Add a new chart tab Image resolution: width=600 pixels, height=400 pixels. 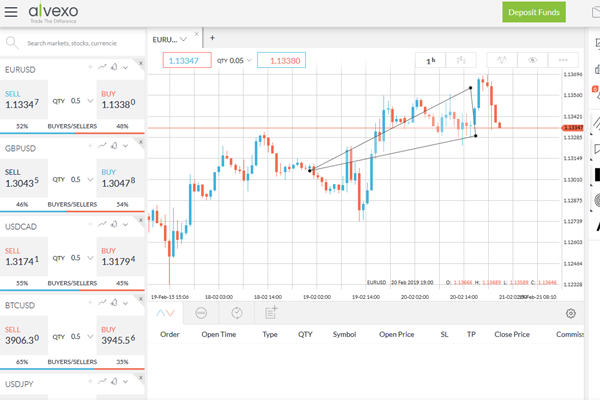(x=212, y=38)
